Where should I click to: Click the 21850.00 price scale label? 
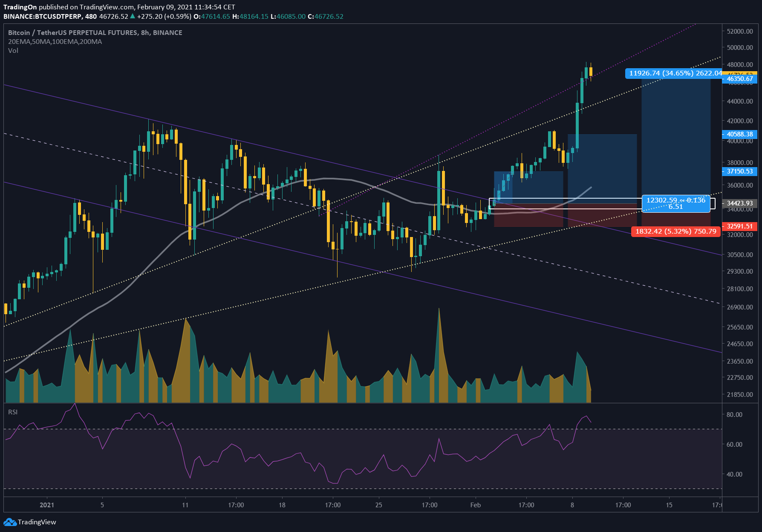pyautogui.click(x=740, y=395)
